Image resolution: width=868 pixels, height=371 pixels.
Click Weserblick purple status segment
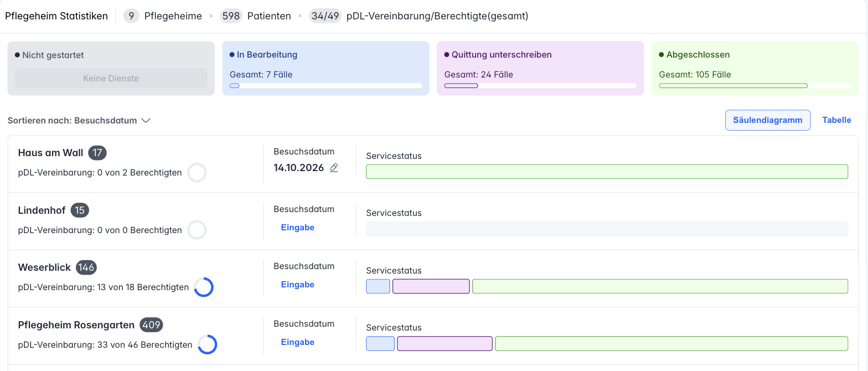pyautogui.click(x=431, y=286)
